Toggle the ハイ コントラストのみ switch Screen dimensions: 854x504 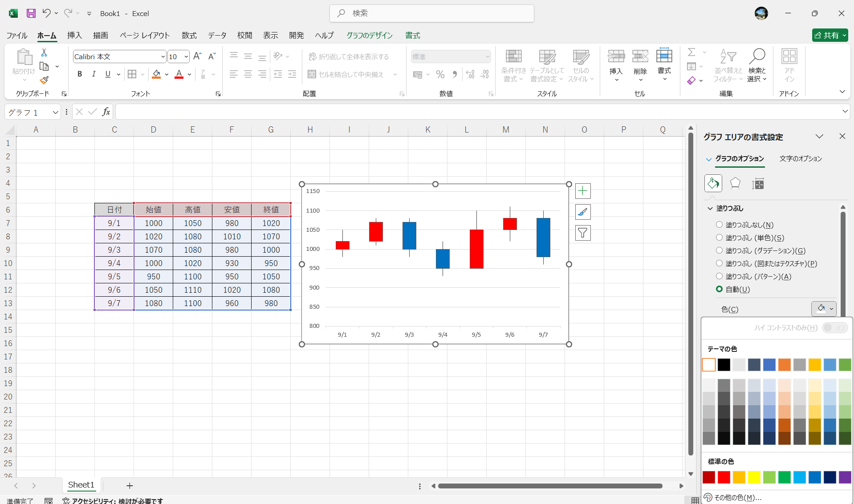click(x=834, y=328)
